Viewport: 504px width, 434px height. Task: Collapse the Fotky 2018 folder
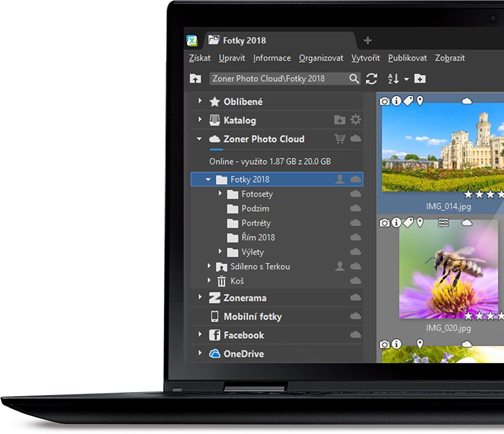click(x=208, y=180)
